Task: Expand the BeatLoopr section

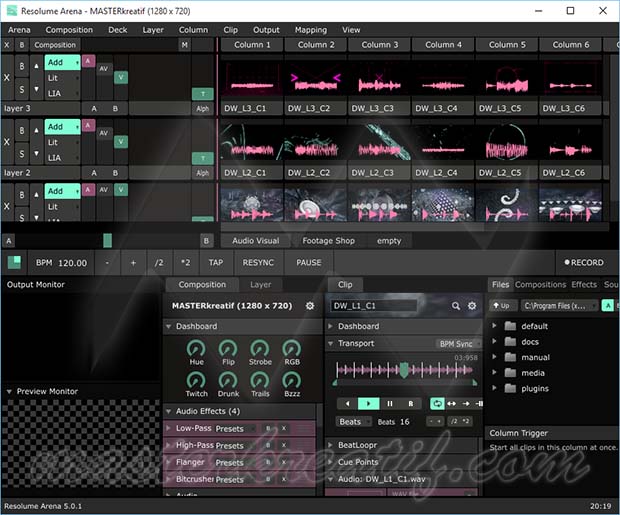Action: click(330, 445)
